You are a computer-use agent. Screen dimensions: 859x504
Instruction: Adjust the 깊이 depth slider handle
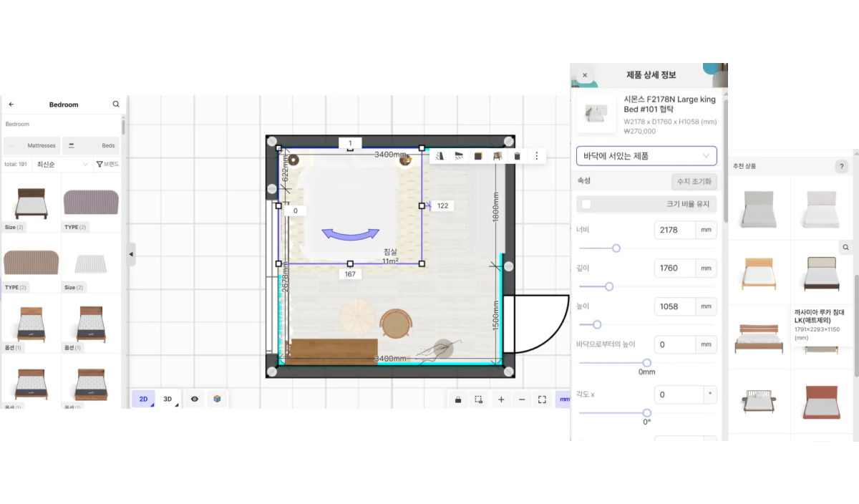click(x=609, y=286)
